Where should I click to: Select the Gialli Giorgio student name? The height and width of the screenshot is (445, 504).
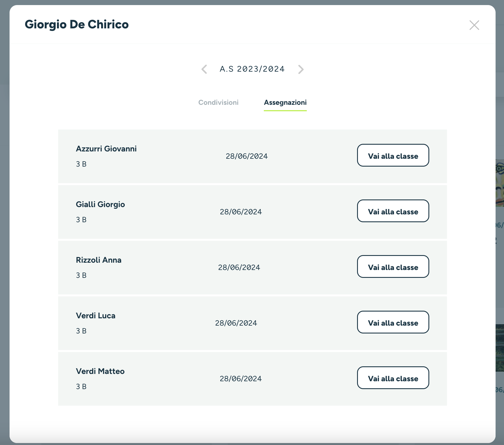click(x=100, y=205)
